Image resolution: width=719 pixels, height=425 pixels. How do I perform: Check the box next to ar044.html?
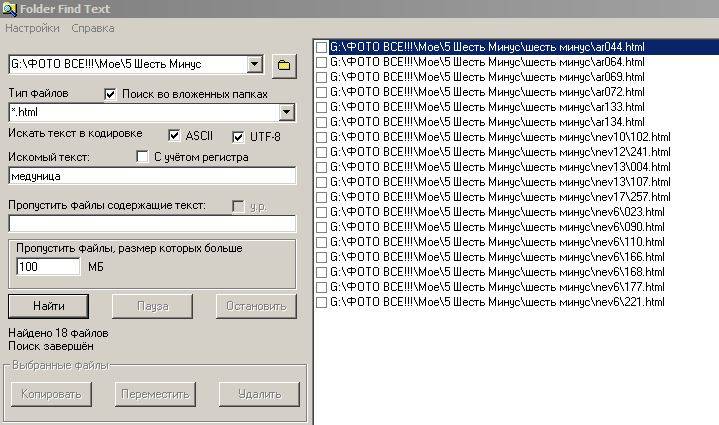321,47
